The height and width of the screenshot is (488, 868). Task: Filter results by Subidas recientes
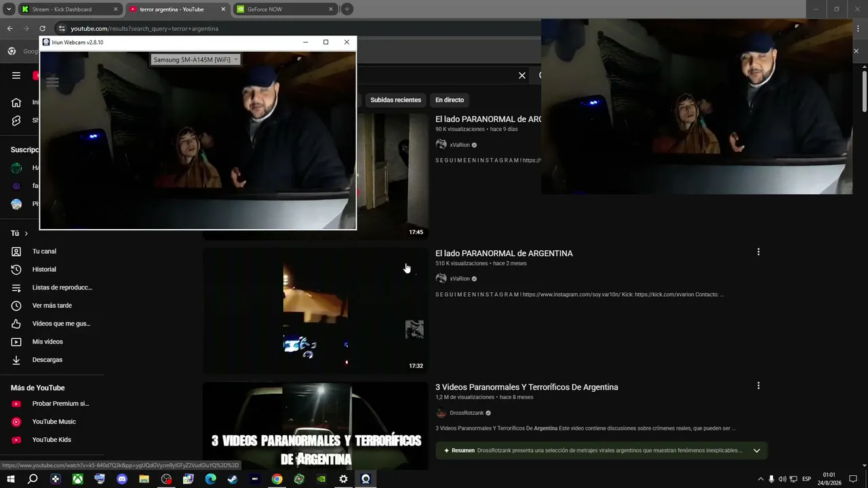[395, 100]
